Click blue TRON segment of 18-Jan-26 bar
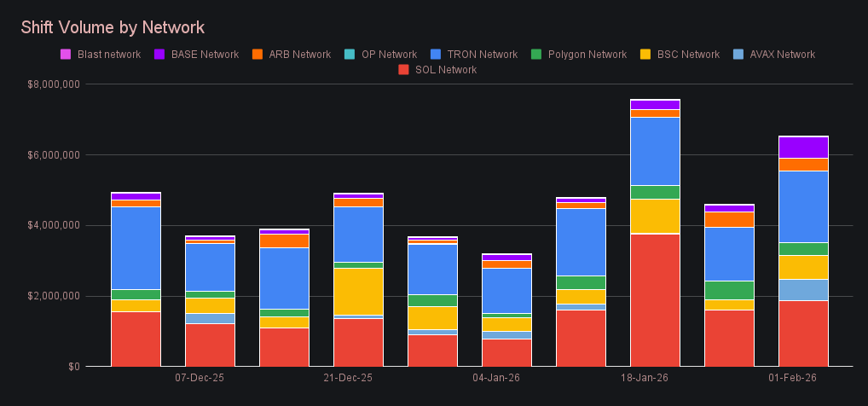868x406 pixels. pyautogui.click(x=655, y=151)
